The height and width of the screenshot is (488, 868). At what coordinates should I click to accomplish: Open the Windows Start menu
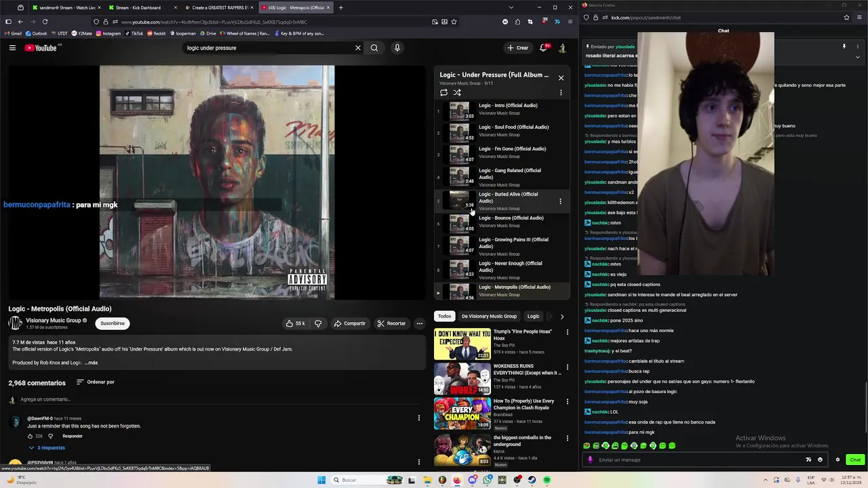[x=321, y=480]
